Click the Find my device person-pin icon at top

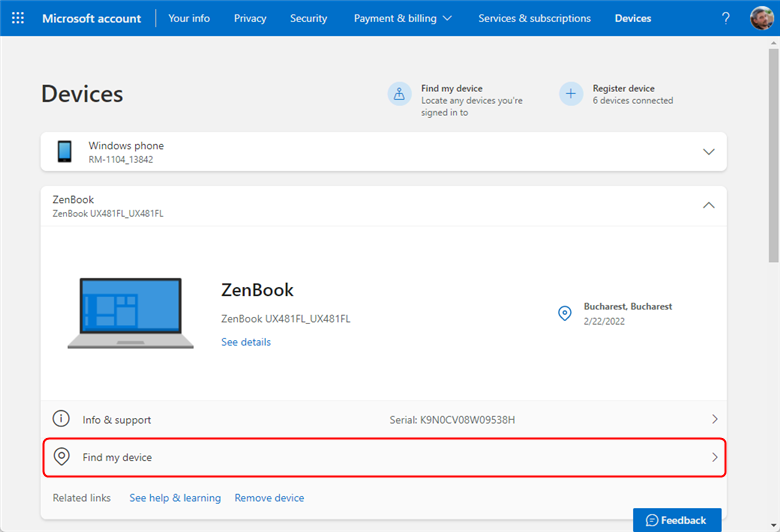(x=399, y=94)
